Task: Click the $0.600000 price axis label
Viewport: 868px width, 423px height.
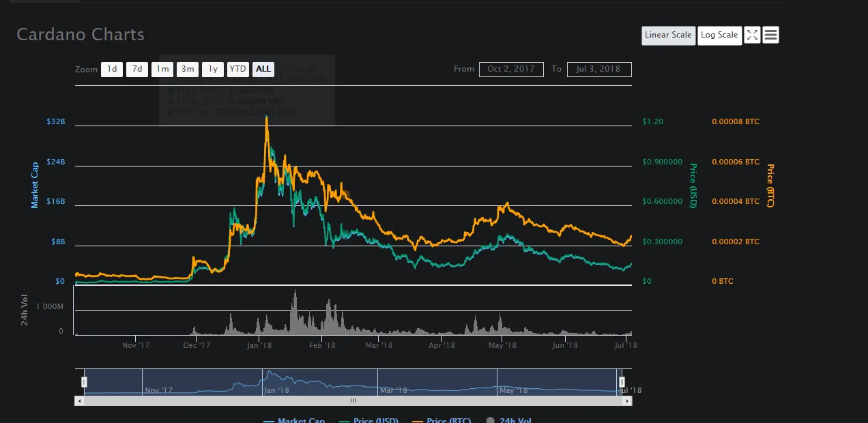Action: pos(663,201)
